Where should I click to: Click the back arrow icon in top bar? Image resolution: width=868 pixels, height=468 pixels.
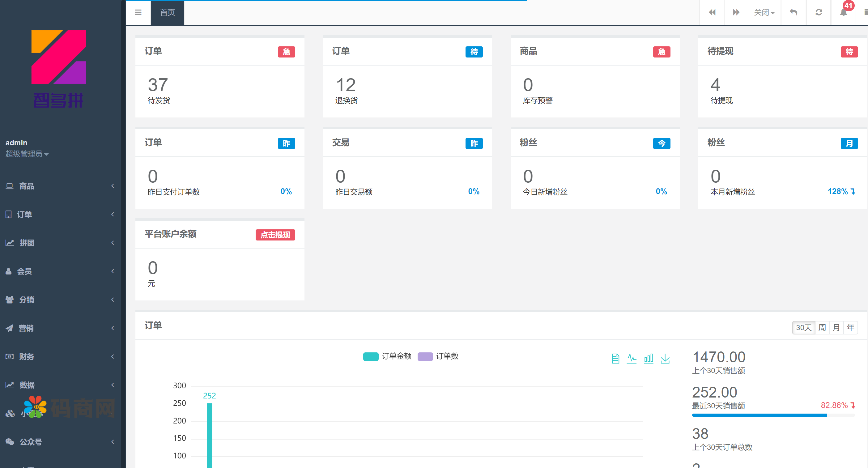[794, 12]
